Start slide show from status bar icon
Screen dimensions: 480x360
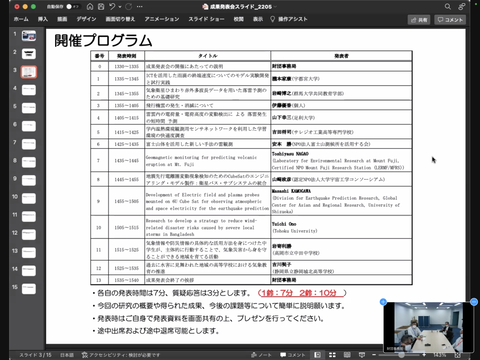362,355
